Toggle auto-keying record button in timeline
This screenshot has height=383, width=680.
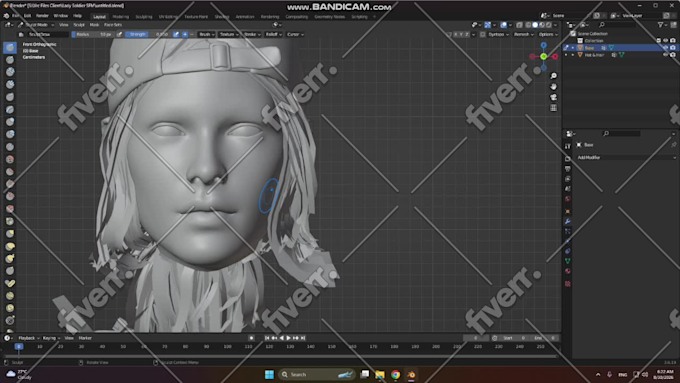click(x=251, y=338)
